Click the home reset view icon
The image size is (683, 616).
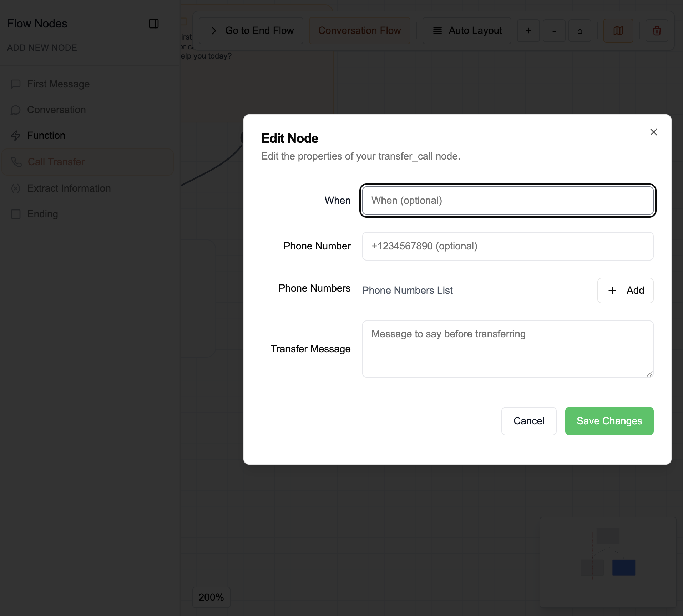(x=580, y=31)
